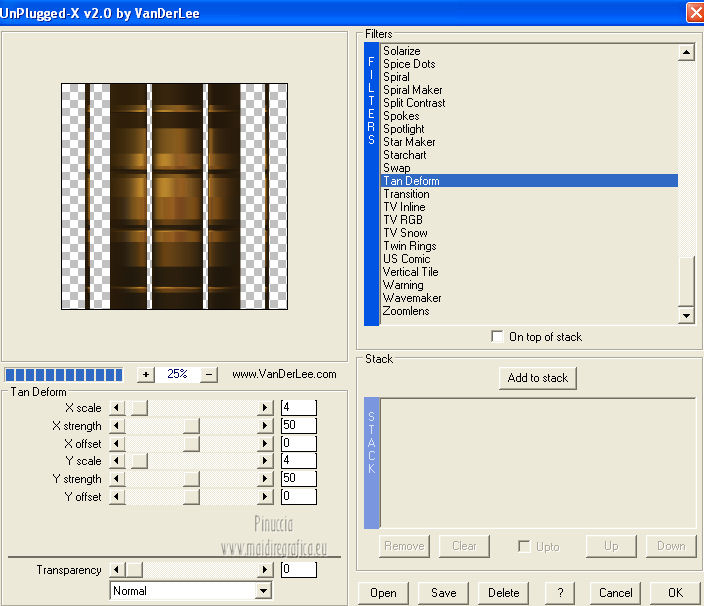
Task: Click right arrow of Y scale slider
Action: pyautogui.click(x=265, y=461)
